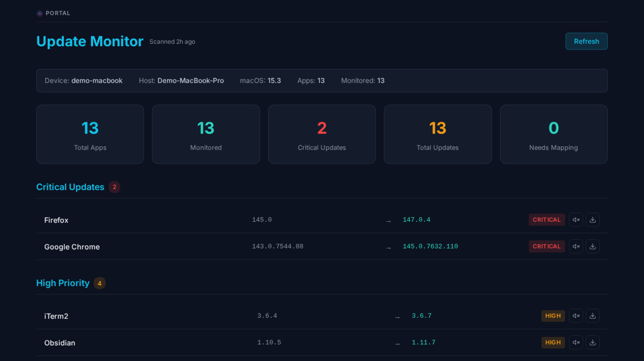Mute update alerts for Obsidian
Image resolution: width=644 pixels, height=361 pixels.
[576, 342]
